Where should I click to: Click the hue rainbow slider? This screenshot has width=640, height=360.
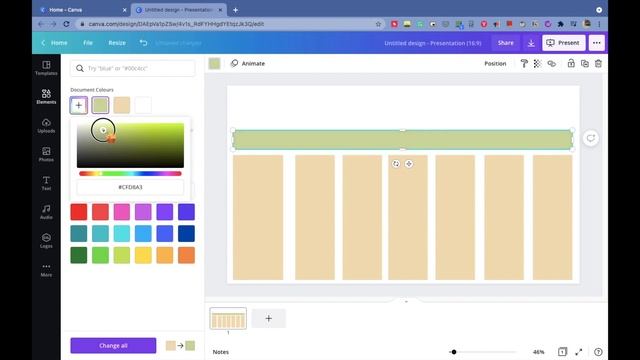pyautogui.click(x=130, y=173)
